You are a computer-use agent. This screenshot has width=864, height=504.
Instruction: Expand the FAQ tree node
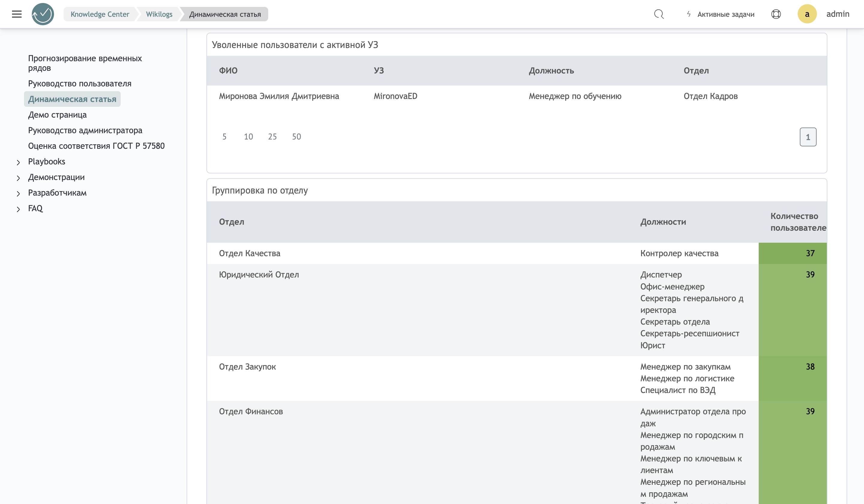(x=18, y=209)
